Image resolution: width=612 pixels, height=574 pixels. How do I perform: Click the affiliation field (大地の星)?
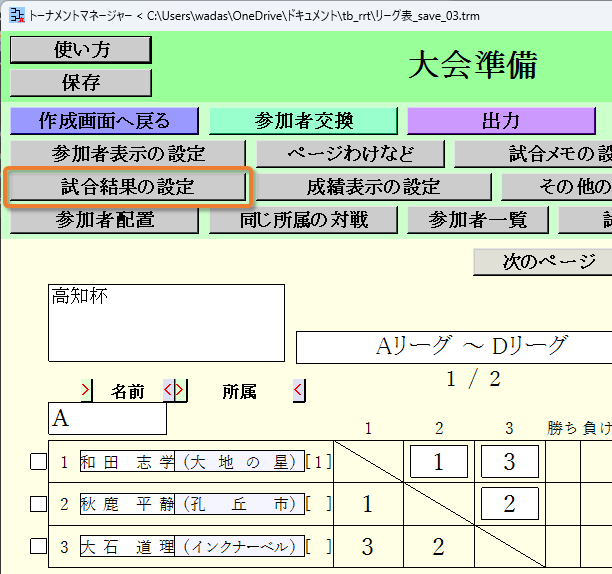click(239, 461)
